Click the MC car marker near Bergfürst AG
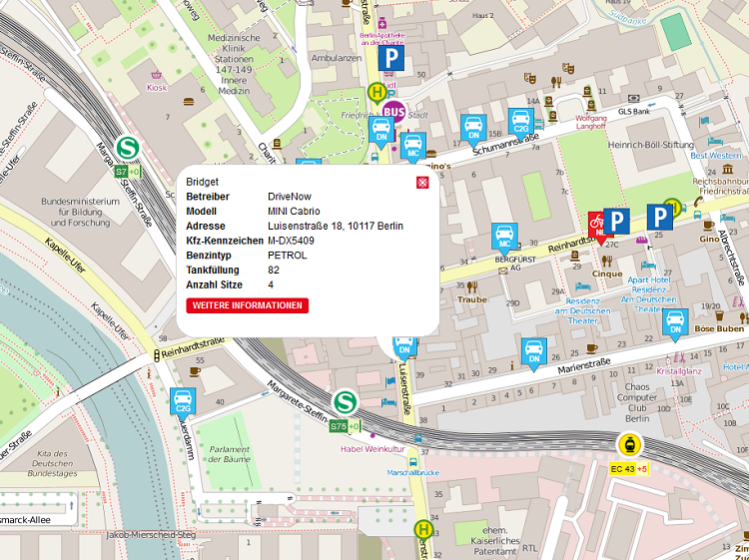749x560 pixels. tap(504, 238)
